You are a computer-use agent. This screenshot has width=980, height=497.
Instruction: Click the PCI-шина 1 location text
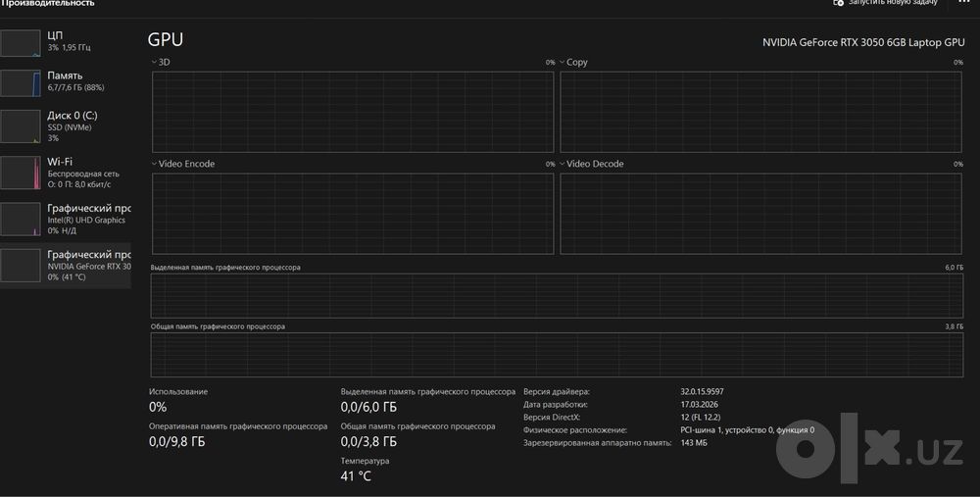[747, 430]
